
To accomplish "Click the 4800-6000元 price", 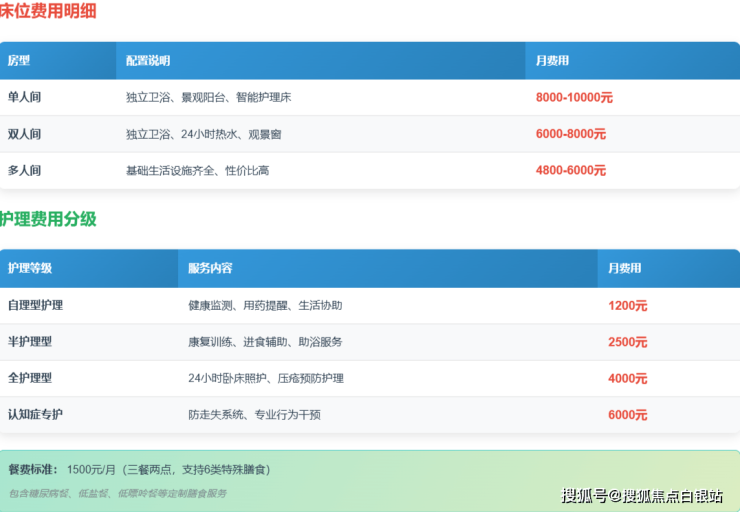I will click(570, 171).
